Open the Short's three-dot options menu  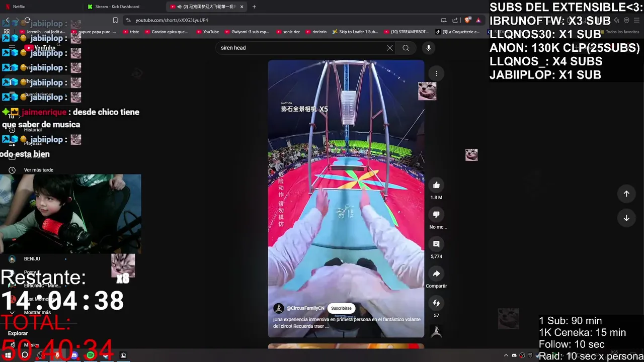(x=436, y=73)
